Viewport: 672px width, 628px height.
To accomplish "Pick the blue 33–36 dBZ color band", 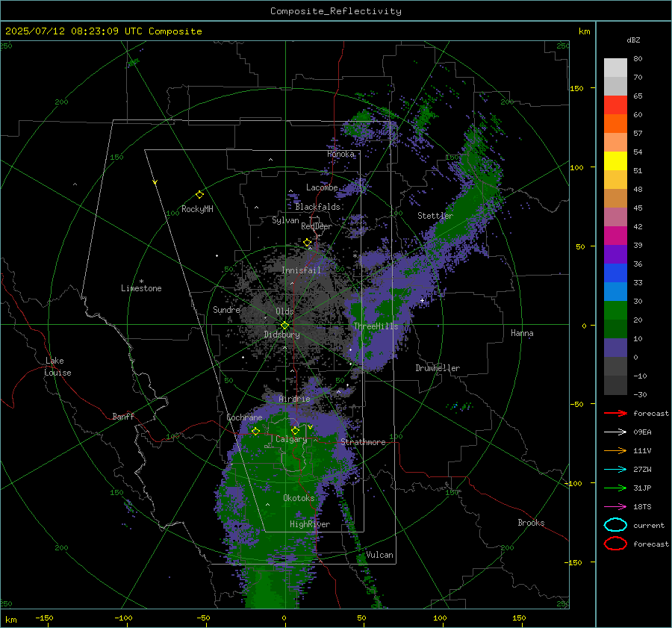I will (615, 273).
